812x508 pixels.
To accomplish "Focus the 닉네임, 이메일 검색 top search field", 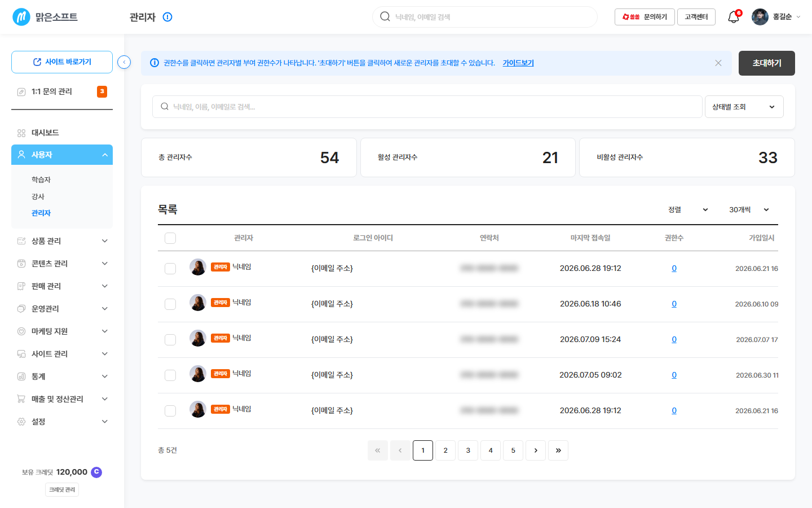I will click(x=485, y=17).
